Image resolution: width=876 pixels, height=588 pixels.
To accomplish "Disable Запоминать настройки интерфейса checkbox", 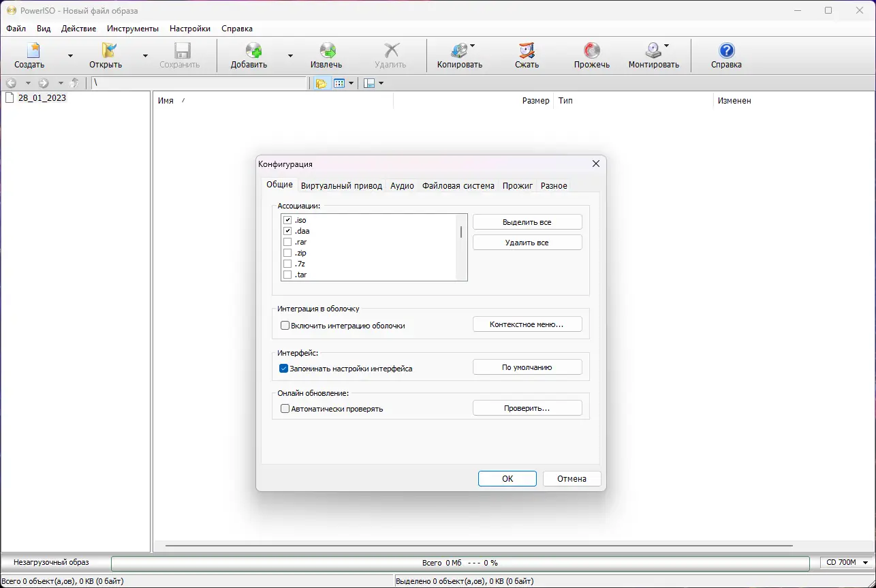I will 284,369.
